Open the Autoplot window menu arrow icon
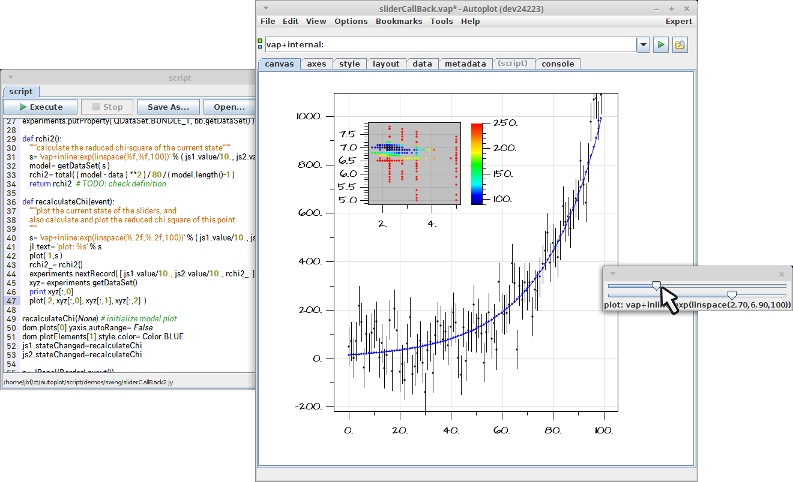Image resolution: width=793 pixels, height=482 pixels. (x=266, y=9)
